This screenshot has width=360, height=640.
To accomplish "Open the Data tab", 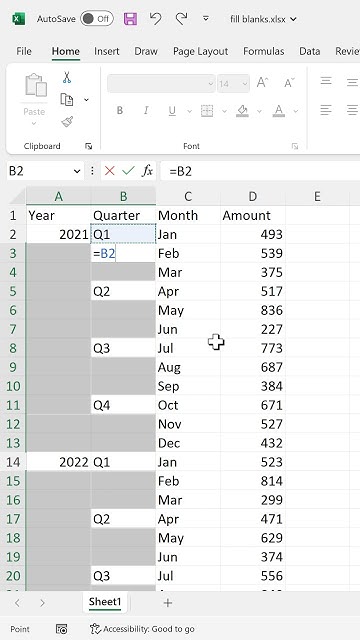I will [309, 51].
